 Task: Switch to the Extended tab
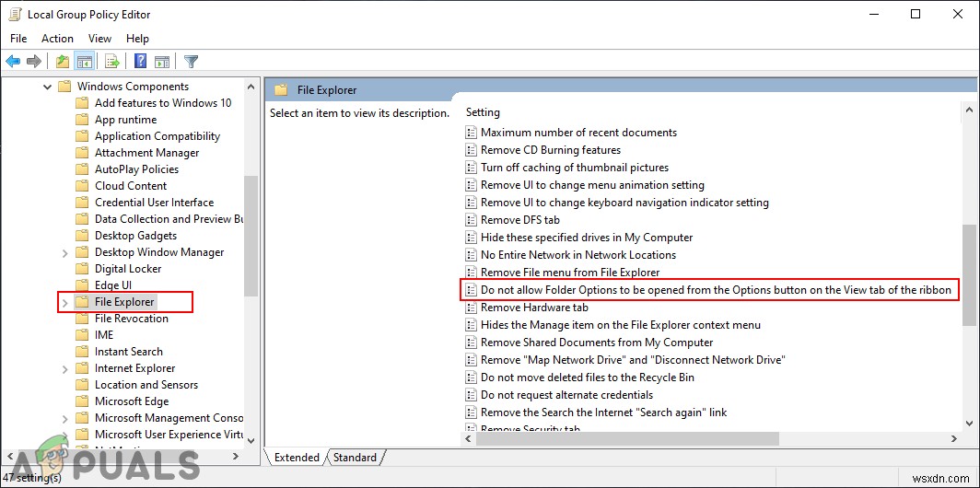[x=297, y=458]
